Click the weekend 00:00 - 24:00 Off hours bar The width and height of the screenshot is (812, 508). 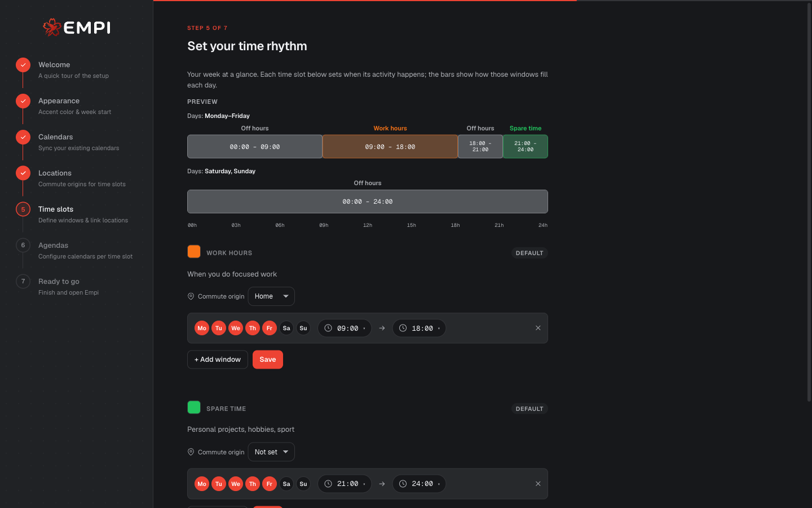point(368,202)
